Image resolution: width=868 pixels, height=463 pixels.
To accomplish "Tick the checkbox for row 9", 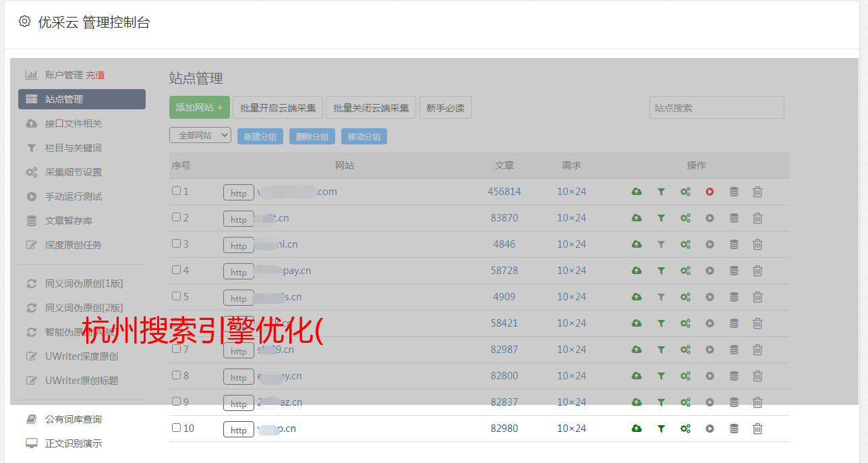I will (x=176, y=402).
